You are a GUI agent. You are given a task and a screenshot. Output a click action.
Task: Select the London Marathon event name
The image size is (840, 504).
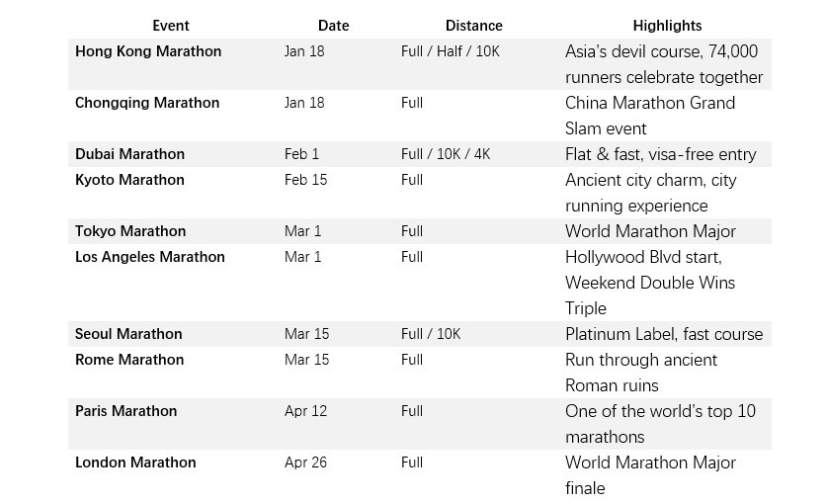[135, 462]
